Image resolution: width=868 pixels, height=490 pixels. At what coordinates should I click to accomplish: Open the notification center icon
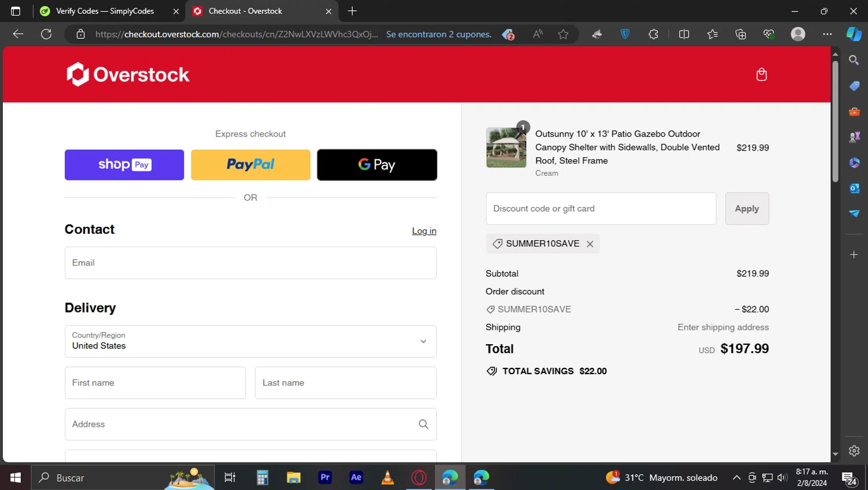tap(849, 478)
